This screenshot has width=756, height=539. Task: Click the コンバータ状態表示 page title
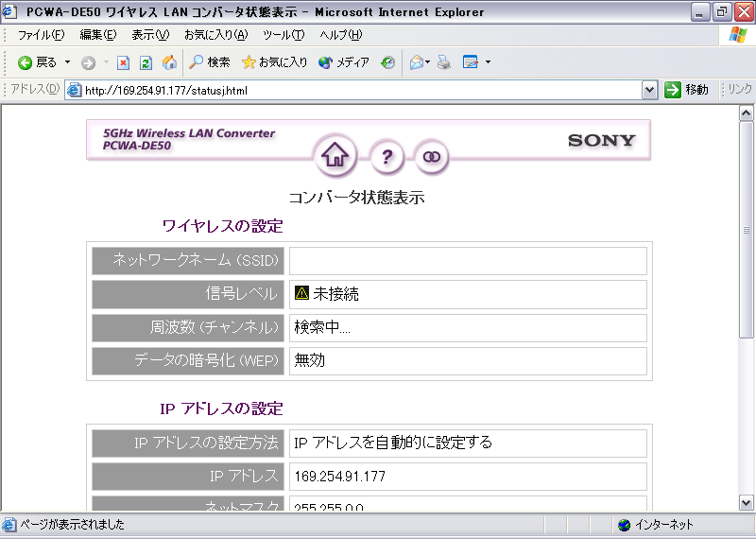click(356, 198)
